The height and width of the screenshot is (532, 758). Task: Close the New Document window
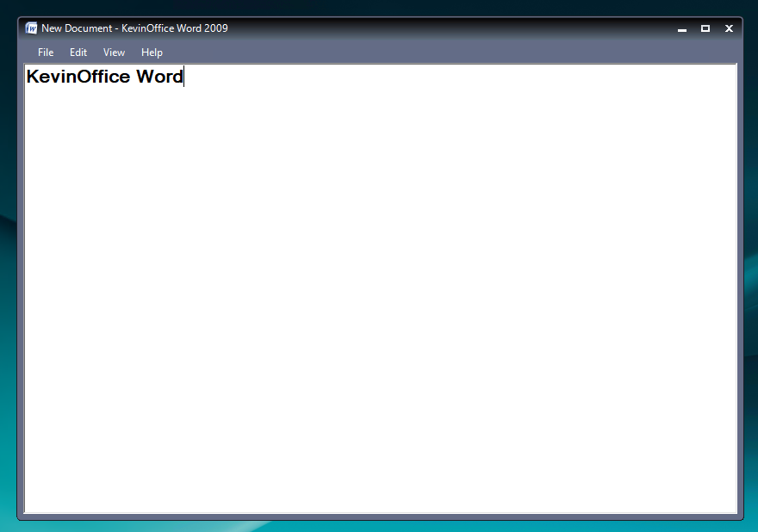point(729,28)
